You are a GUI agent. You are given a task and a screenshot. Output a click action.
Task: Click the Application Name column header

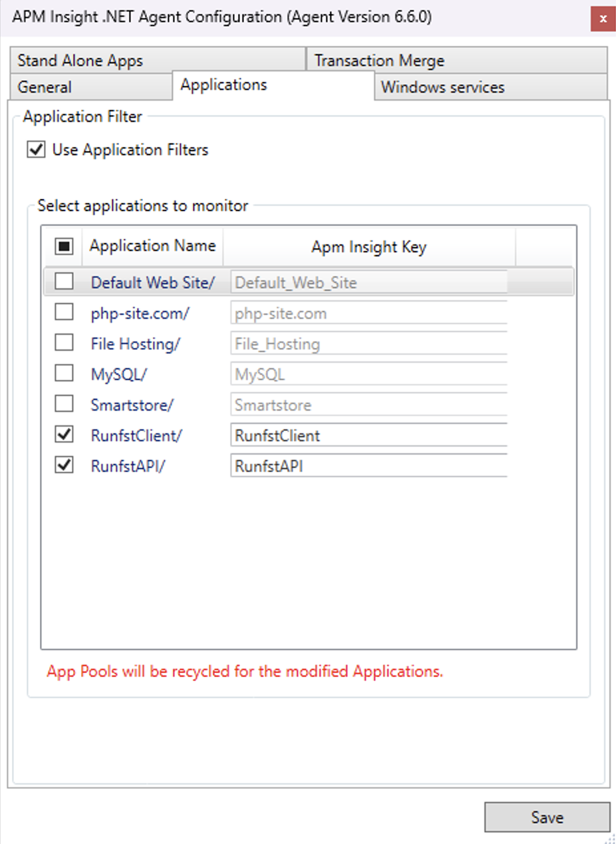tap(153, 246)
